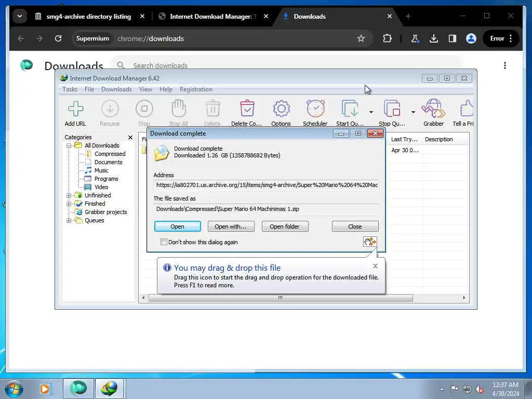532x399 pixels.
Task: Click the Resume toolbar icon
Action: click(110, 109)
